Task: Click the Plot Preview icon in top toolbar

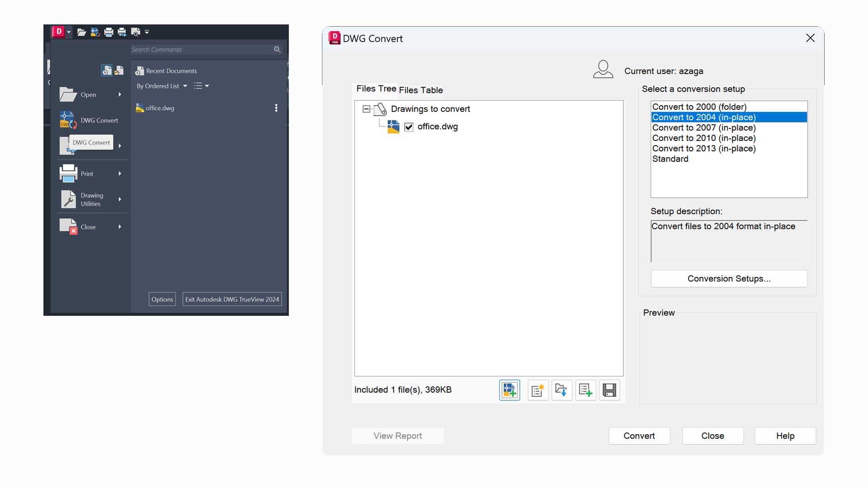Action: click(x=135, y=32)
